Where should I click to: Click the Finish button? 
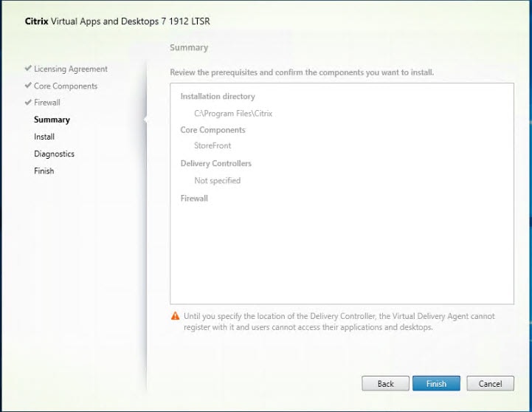coord(436,383)
